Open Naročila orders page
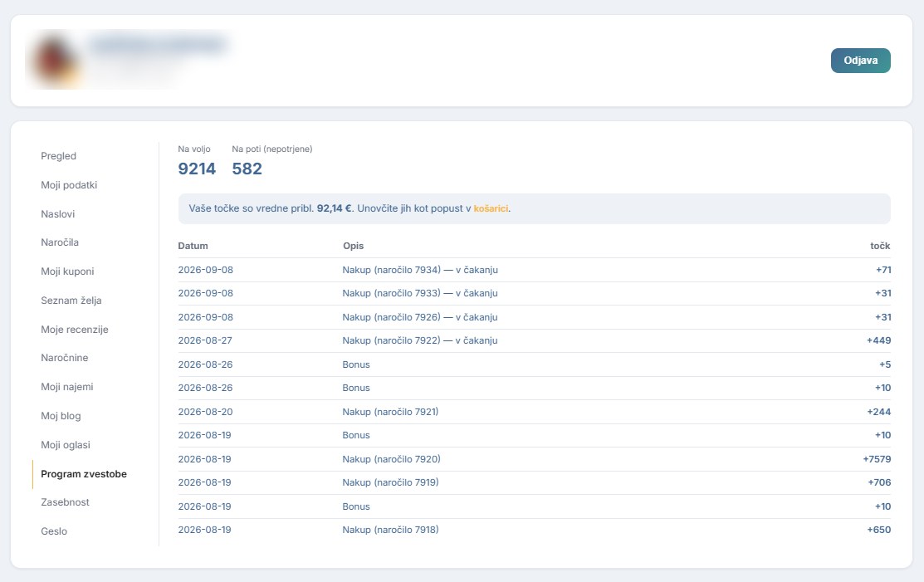This screenshot has height=582, width=924. [60, 242]
